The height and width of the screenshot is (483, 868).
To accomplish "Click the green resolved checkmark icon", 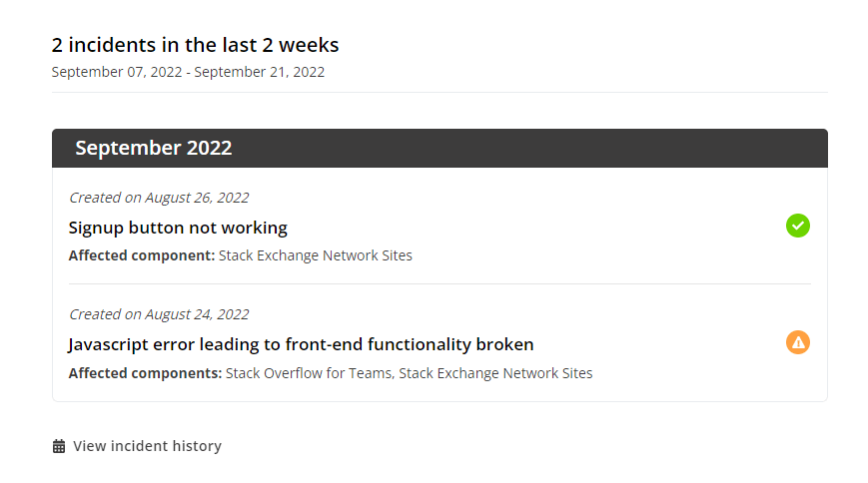I will pos(798,226).
